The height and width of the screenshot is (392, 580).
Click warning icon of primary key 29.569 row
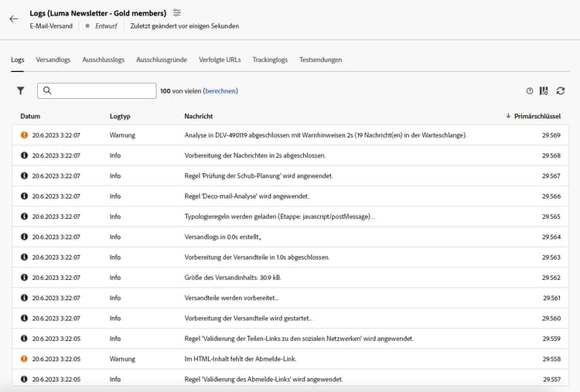coord(24,135)
